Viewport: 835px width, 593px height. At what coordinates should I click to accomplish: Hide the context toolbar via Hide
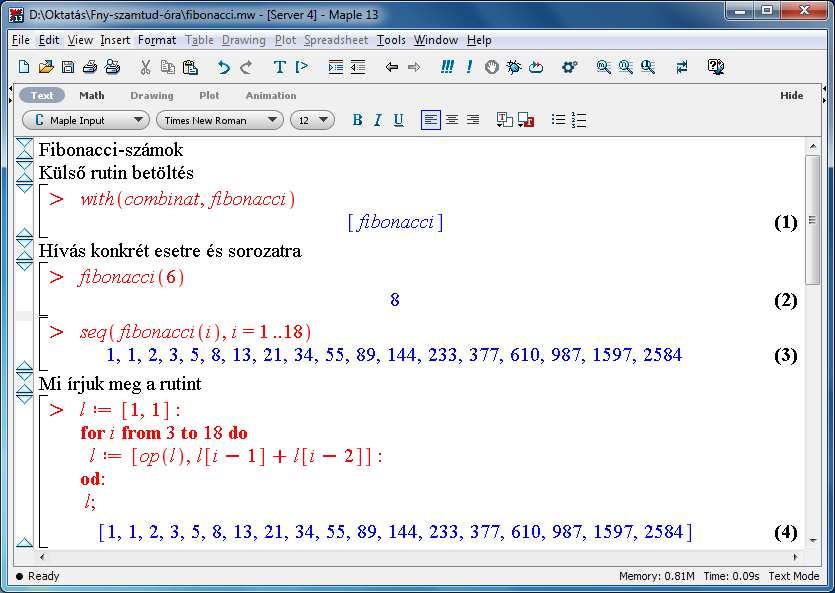point(792,95)
